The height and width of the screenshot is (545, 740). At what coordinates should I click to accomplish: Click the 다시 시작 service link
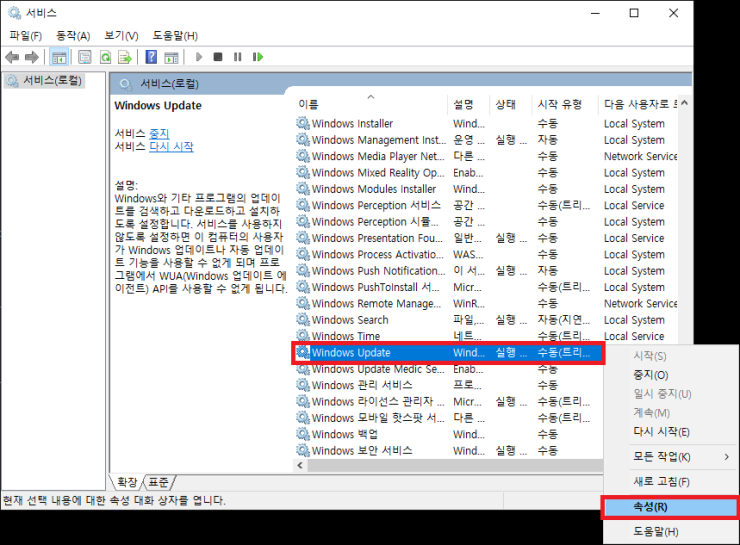click(171, 147)
